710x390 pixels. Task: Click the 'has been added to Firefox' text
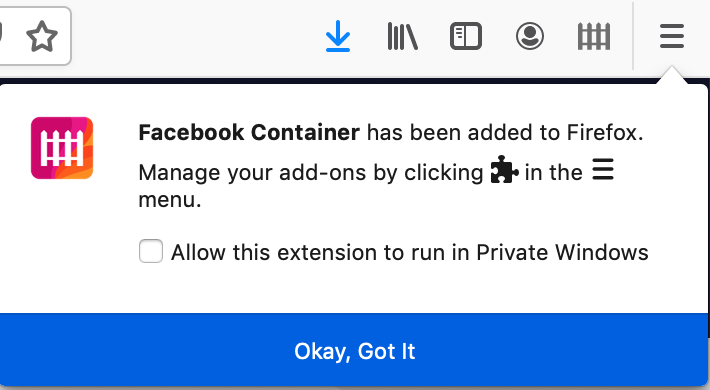[505, 133]
